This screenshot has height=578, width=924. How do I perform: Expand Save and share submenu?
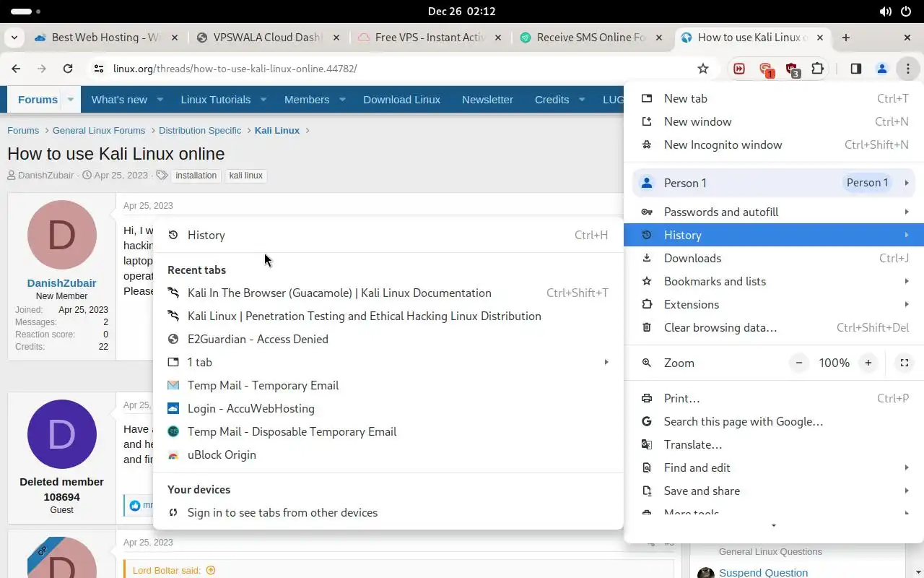coord(774,491)
